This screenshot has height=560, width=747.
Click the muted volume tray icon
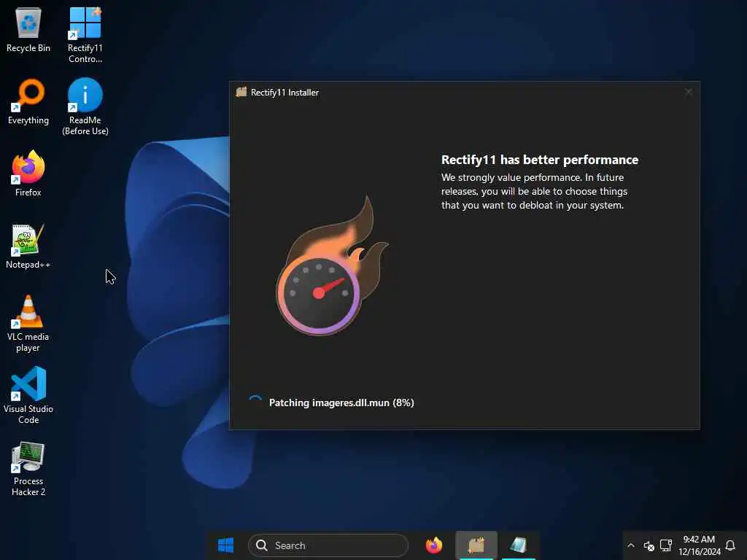tap(649, 545)
